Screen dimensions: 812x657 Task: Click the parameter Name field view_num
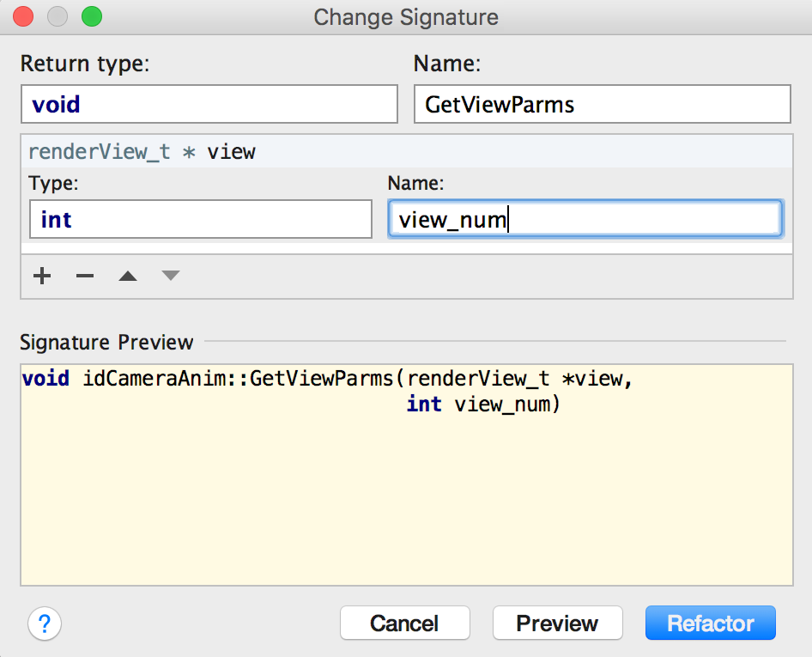pos(585,219)
